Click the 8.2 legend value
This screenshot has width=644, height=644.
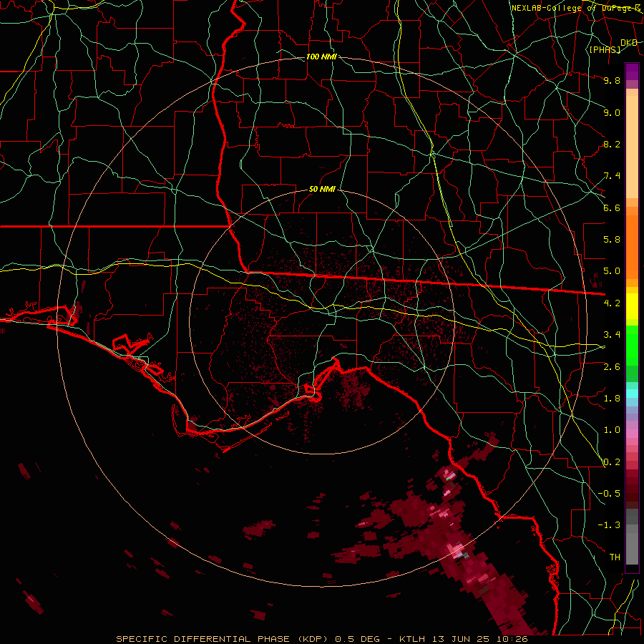(x=612, y=144)
